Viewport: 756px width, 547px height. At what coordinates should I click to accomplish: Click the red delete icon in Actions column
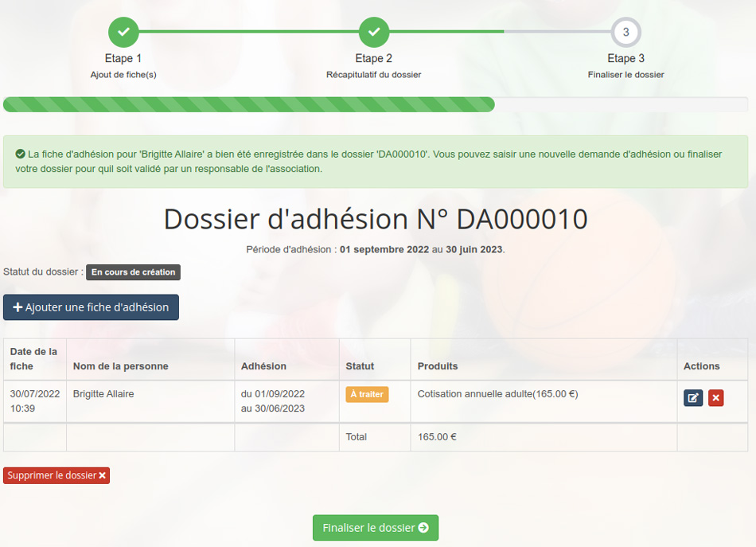(715, 398)
